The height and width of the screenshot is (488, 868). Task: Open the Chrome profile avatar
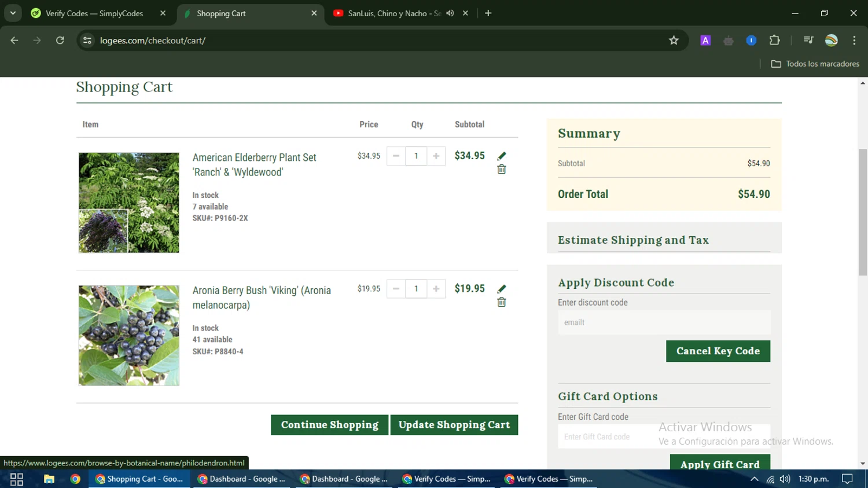pyautogui.click(x=832, y=41)
